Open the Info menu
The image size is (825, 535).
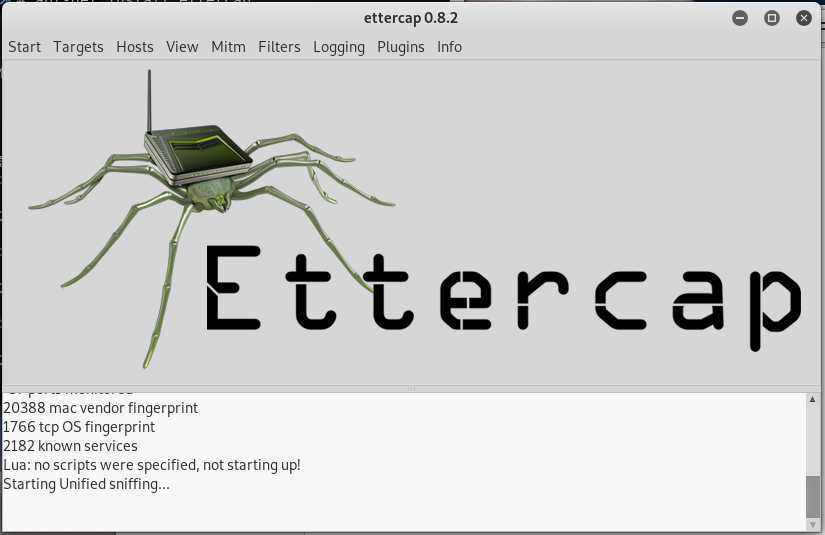449,47
